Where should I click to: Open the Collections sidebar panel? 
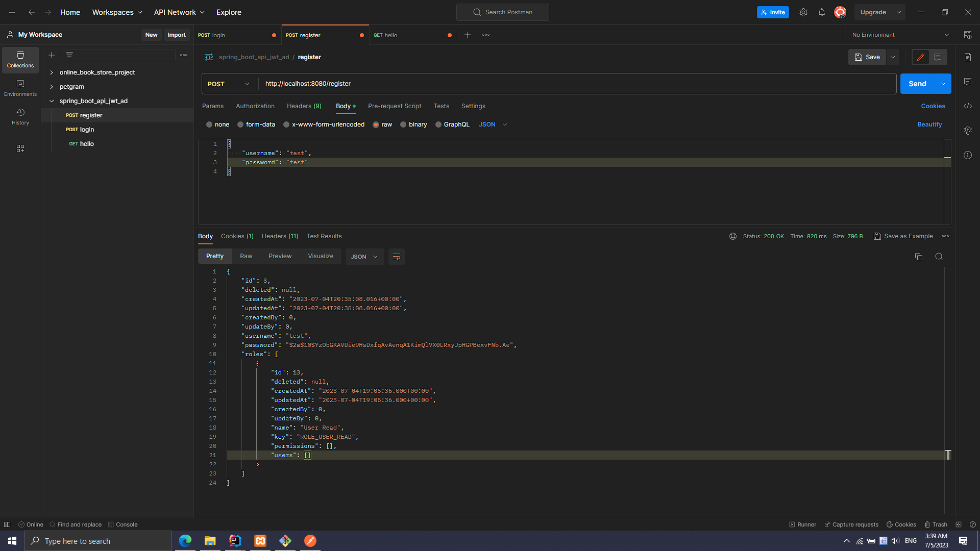[x=20, y=60]
